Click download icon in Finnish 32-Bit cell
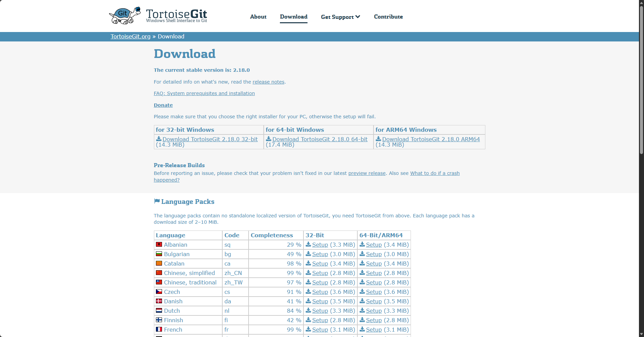This screenshot has width=644, height=337. [308, 320]
